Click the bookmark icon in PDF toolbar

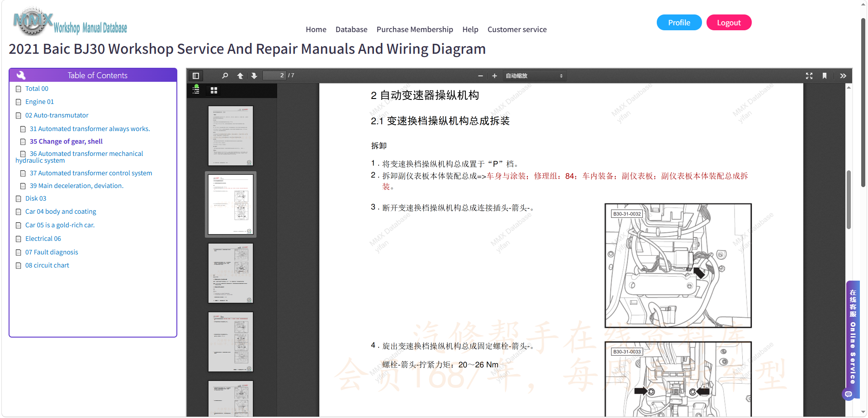click(x=825, y=76)
